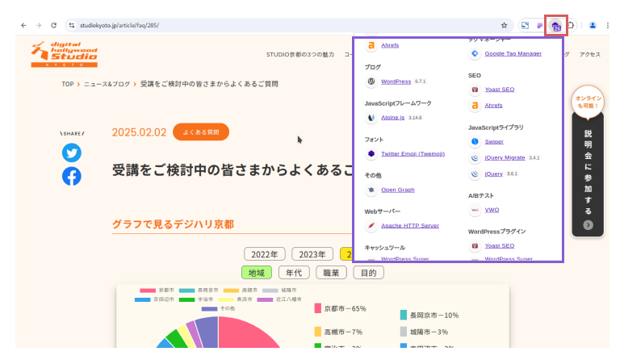Share the article on Twitter
Image resolution: width=624 pixels, height=364 pixels.
(72, 153)
